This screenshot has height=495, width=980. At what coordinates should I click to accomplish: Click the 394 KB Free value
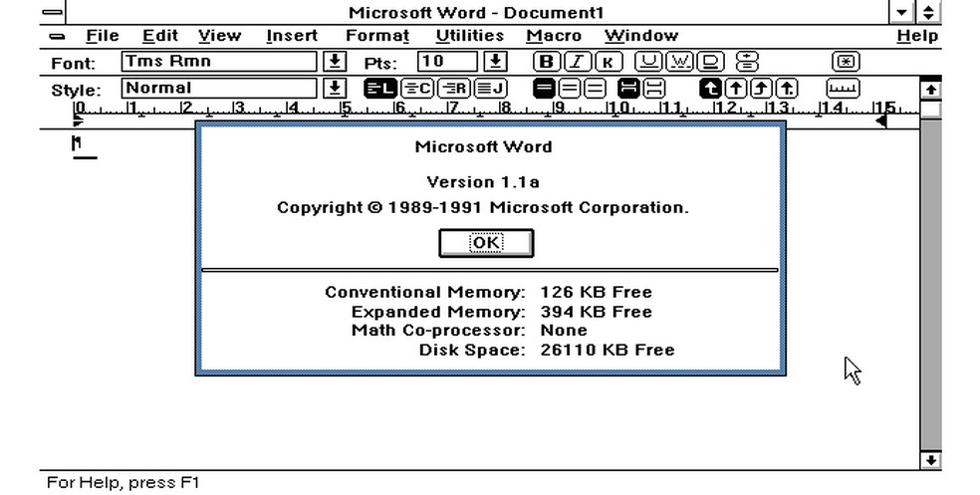596,312
